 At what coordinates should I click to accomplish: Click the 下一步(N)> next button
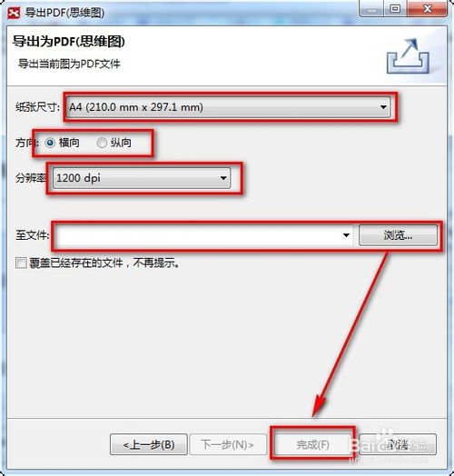point(228,445)
